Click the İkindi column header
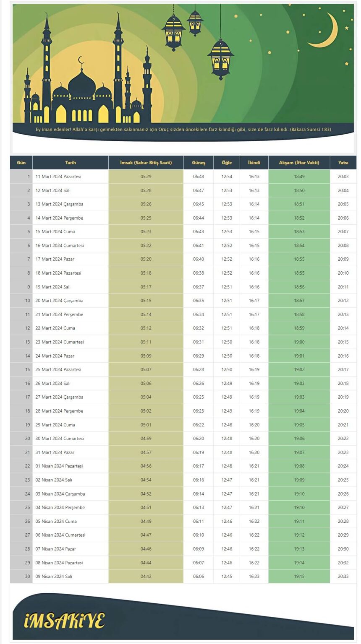This screenshot has width=361, height=644. 254,163
